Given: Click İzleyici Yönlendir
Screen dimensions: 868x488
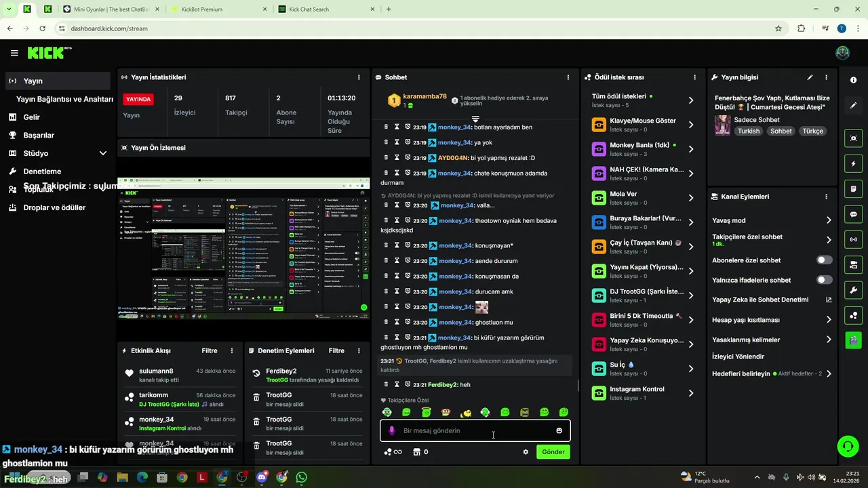Looking at the screenshot, I should coord(738,357).
